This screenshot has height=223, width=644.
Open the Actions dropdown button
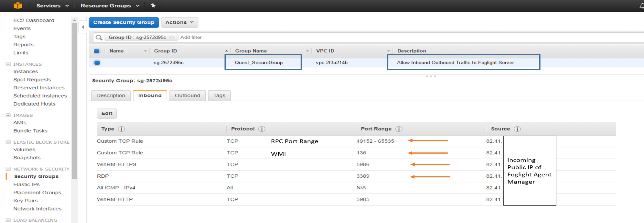tap(179, 22)
